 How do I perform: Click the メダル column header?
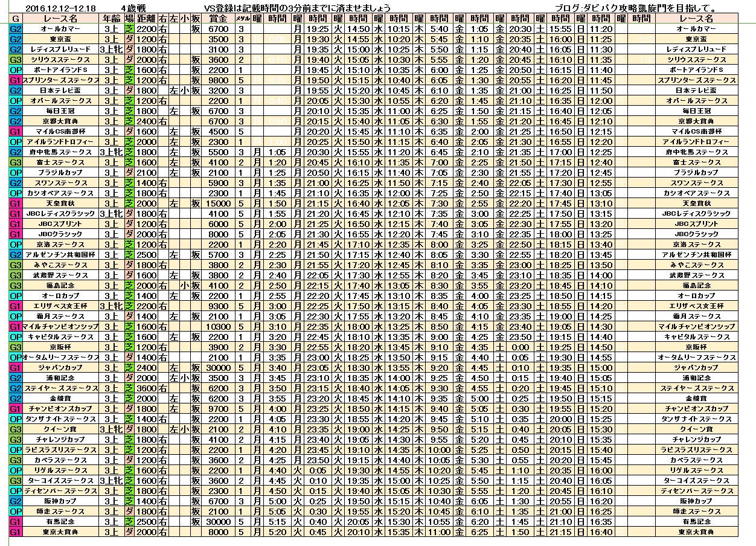pos(242,18)
